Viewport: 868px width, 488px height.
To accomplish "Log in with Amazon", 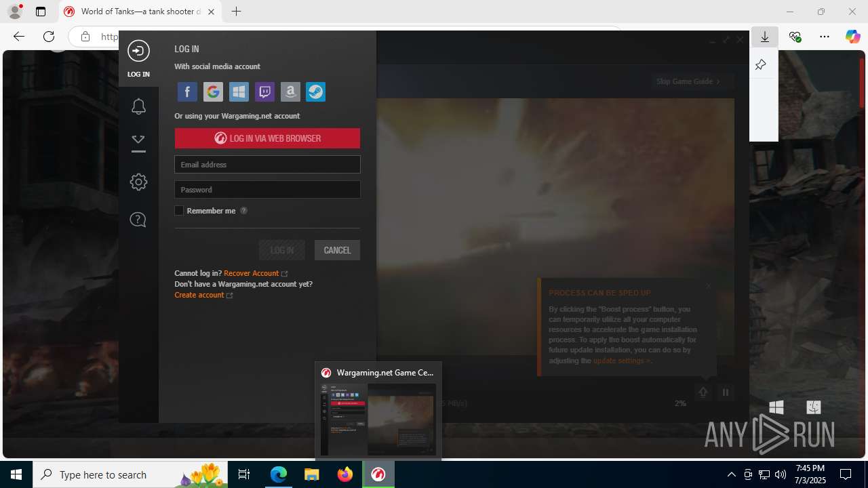I will (290, 91).
